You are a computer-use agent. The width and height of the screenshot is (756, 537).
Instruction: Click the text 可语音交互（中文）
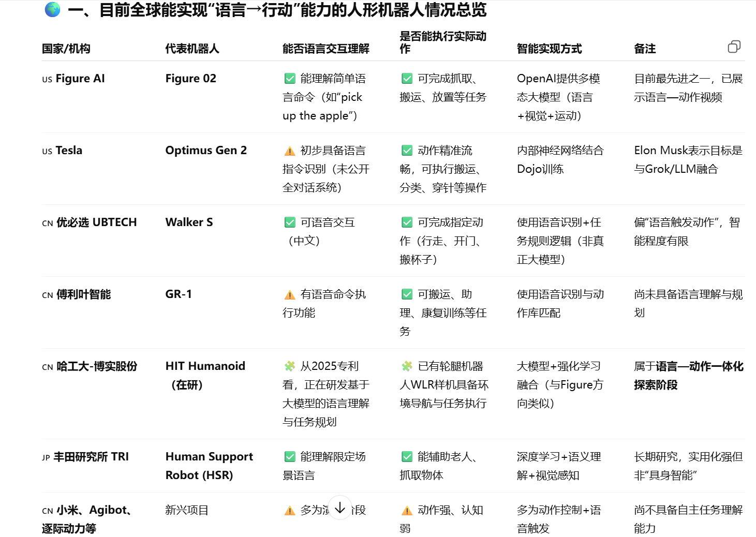pyautogui.click(x=319, y=232)
